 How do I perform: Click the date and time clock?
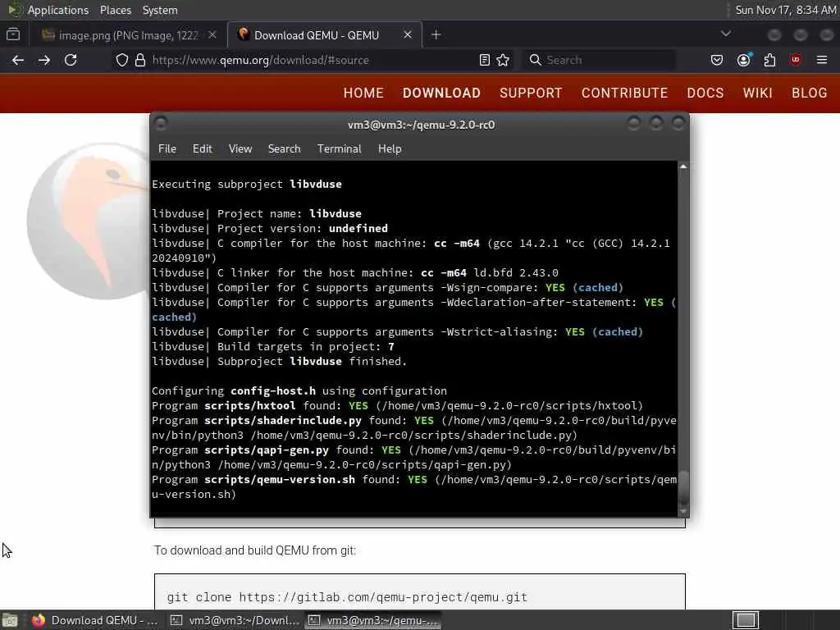(x=786, y=10)
